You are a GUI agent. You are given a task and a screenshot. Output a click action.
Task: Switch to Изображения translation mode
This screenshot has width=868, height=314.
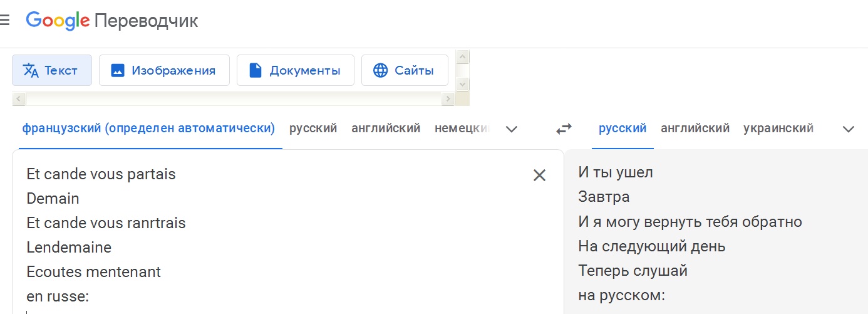[x=164, y=70]
